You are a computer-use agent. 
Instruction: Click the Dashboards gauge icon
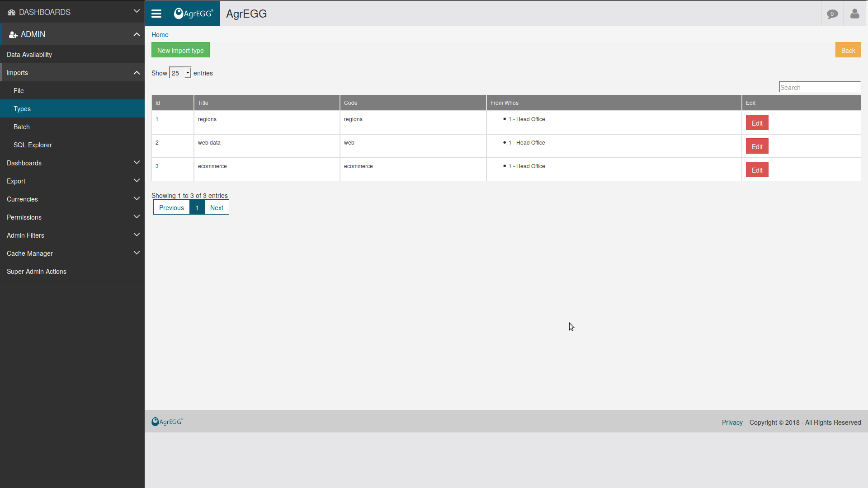click(x=11, y=12)
